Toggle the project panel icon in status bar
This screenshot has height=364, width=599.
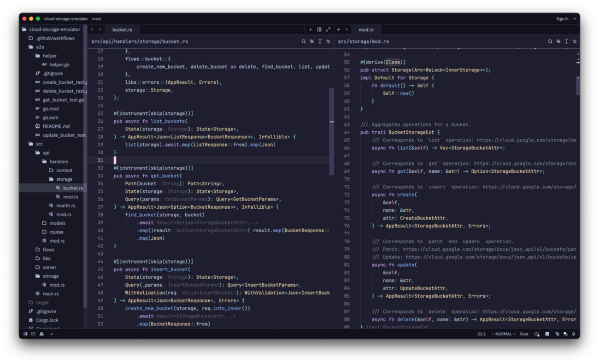coord(25,334)
